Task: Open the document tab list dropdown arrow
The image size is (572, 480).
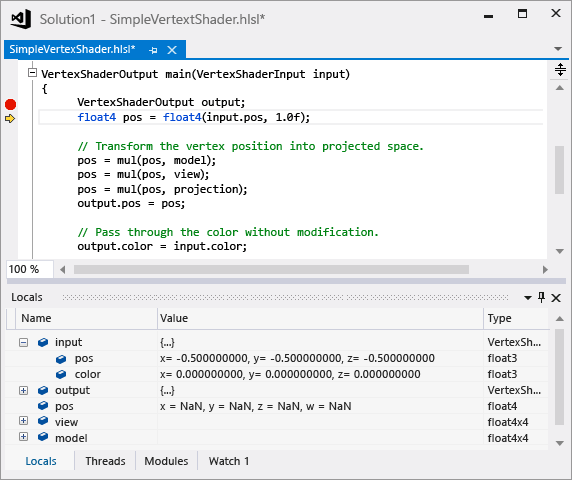Action: click(558, 49)
